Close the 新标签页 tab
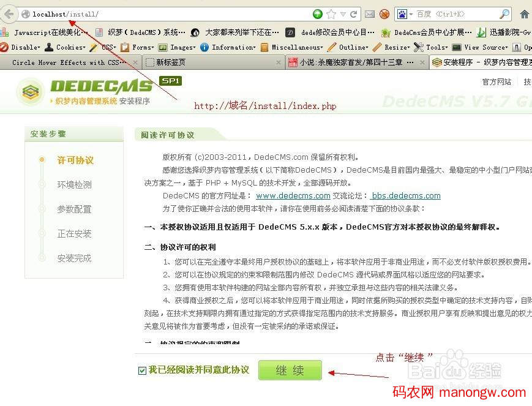 [x=278, y=62]
